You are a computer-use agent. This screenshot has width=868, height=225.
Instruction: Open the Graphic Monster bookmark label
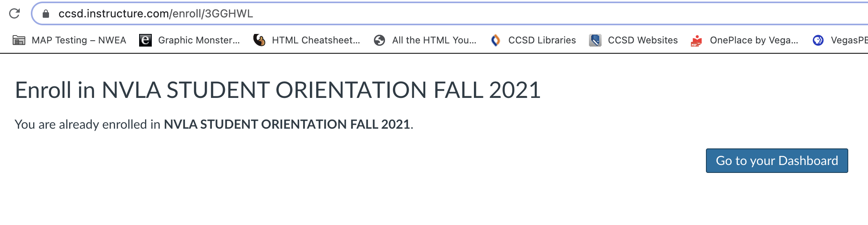pyautogui.click(x=199, y=40)
